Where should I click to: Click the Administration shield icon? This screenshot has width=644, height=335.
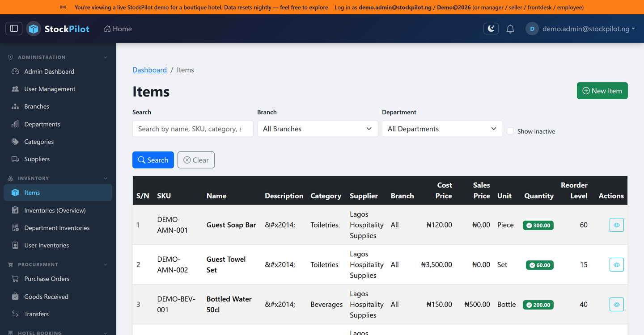point(11,57)
